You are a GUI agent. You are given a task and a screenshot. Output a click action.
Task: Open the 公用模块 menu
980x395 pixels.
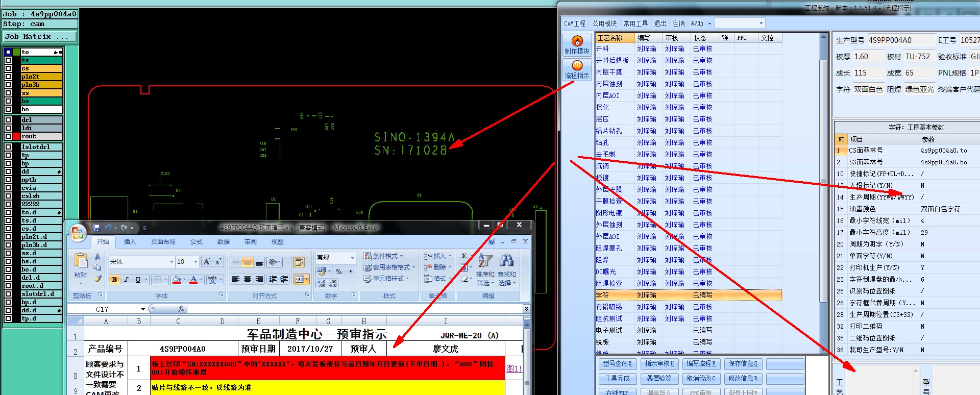604,23
